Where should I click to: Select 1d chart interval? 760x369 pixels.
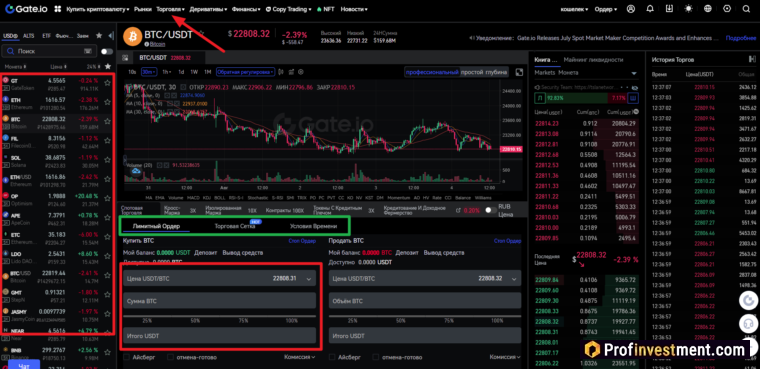(181, 72)
